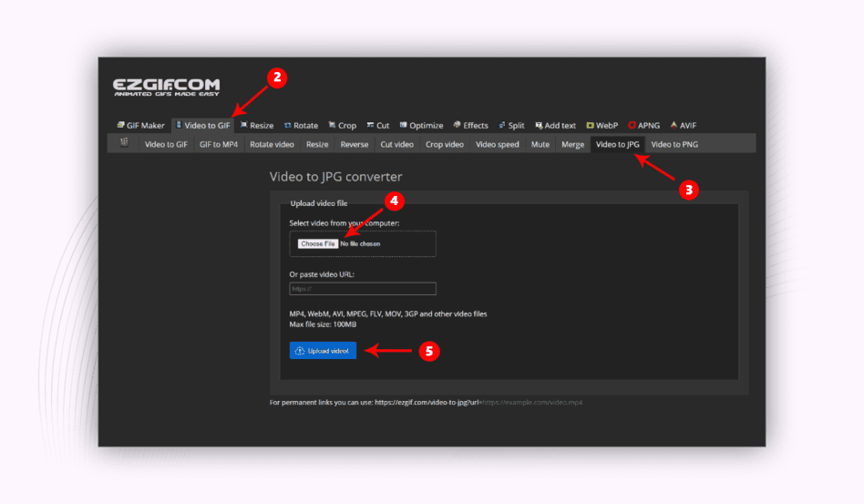
Task: Open the Add text tool
Action: click(555, 126)
